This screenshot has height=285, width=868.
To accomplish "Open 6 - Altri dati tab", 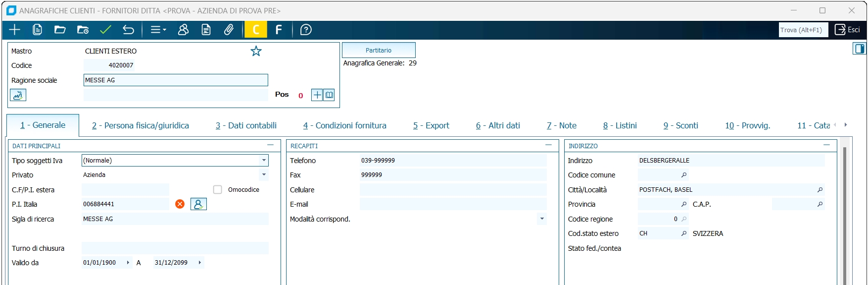I will pos(498,126).
